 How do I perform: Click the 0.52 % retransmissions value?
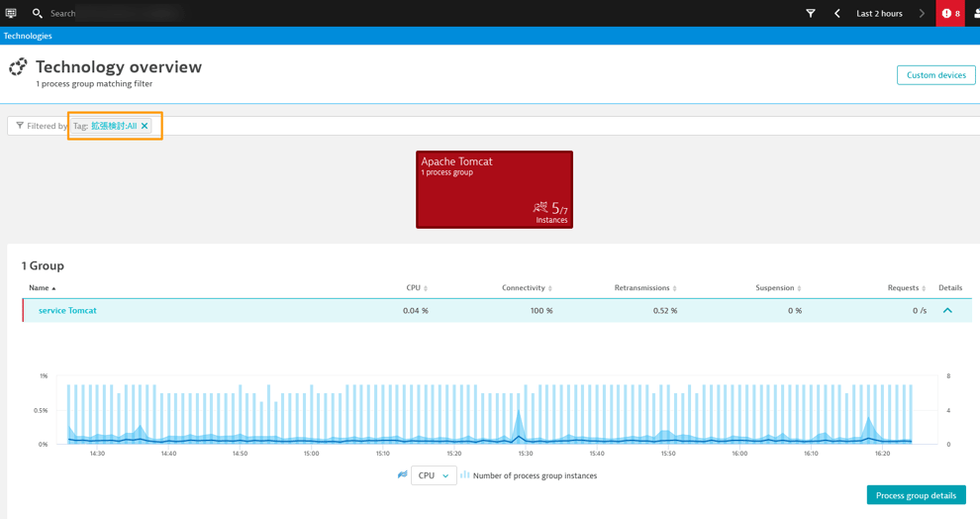[665, 310]
